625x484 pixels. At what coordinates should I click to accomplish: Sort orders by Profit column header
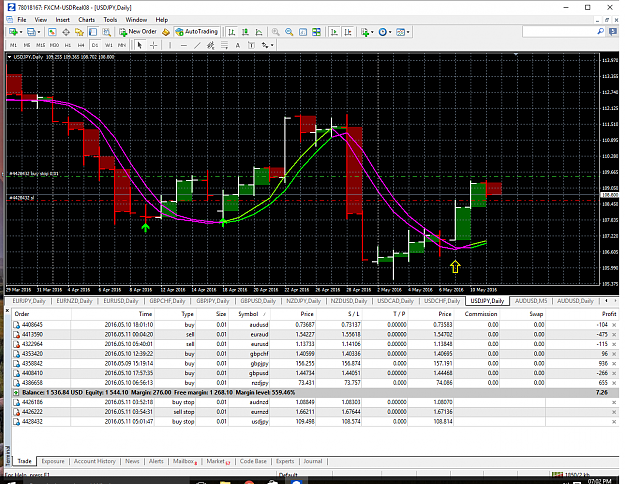coord(609,314)
